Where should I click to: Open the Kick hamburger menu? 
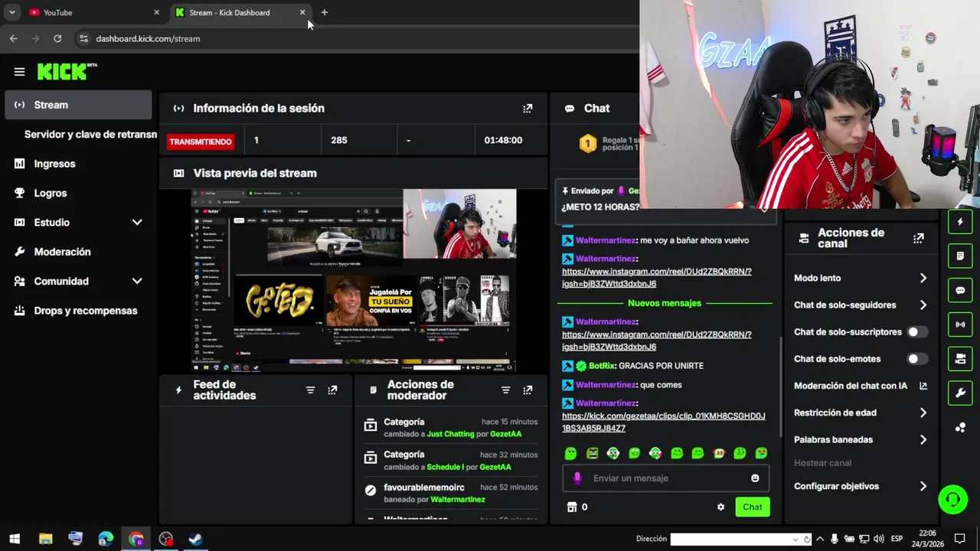pyautogui.click(x=19, y=72)
